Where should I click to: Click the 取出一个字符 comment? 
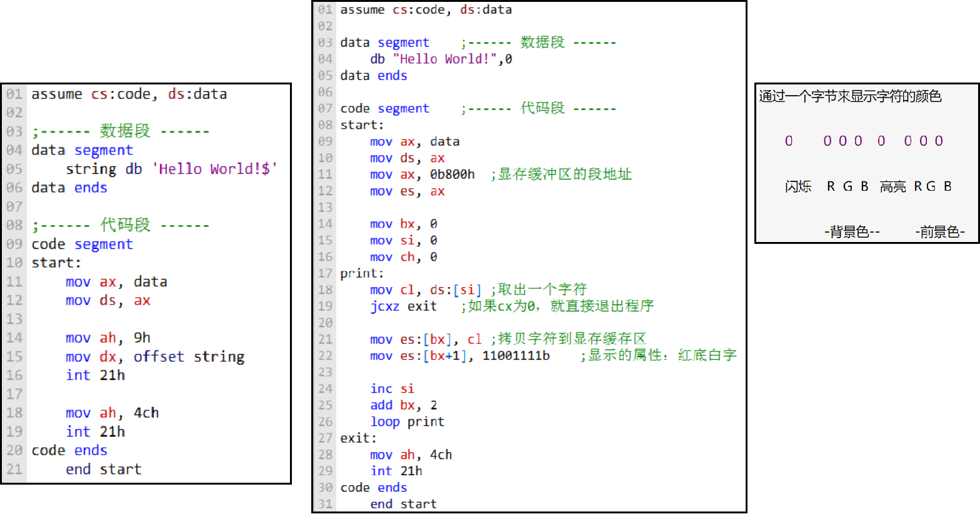(x=539, y=290)
